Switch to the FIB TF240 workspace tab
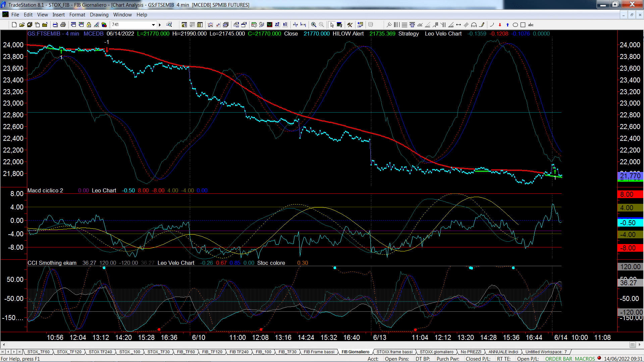Image resolution: width=644 pixels, height=362 pixels. (239, 352)
